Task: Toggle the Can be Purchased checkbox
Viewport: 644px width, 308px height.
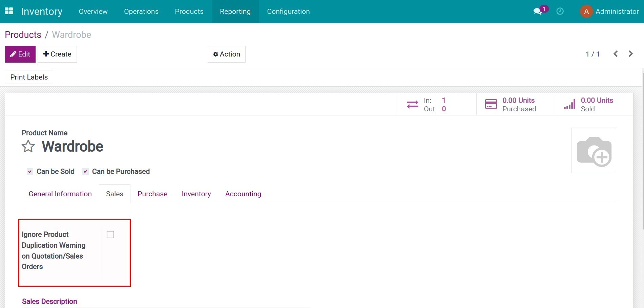Action: click(x=85, y=172)
